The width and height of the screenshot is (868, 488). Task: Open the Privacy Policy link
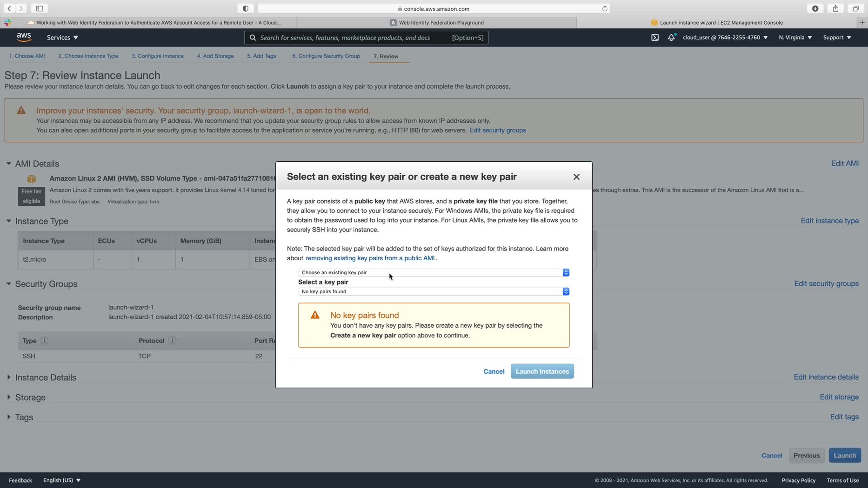[799, 480]
